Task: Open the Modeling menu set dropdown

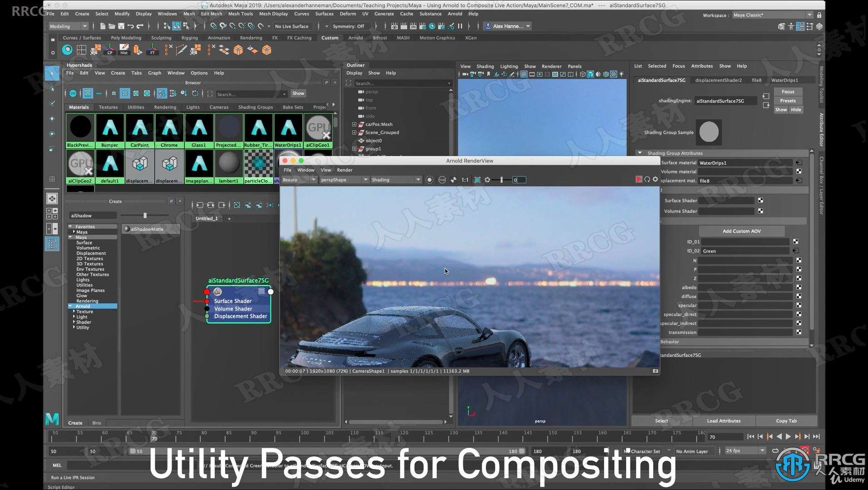Action: click(x=69, y=26)
